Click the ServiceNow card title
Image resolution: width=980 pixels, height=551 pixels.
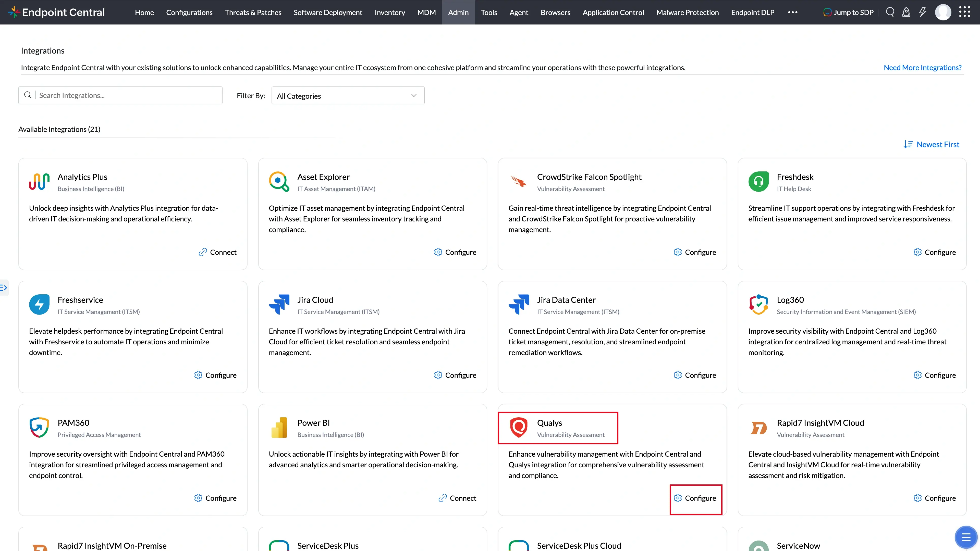click(x=798, y=545)
